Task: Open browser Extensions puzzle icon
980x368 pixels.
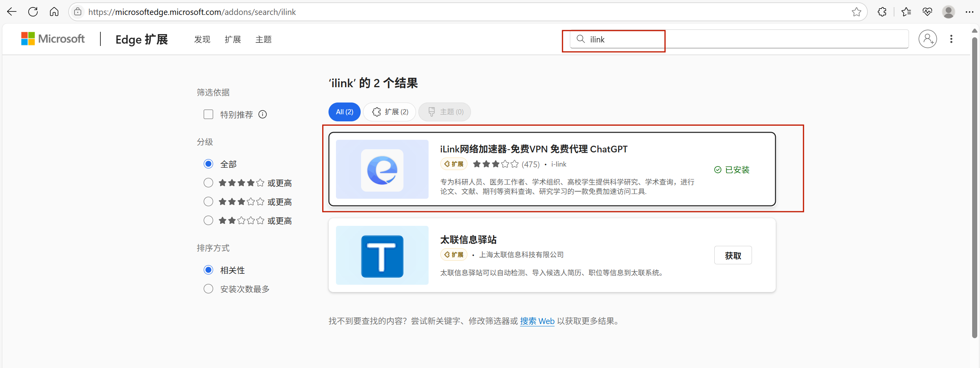Action: click(x=882, y=12)
